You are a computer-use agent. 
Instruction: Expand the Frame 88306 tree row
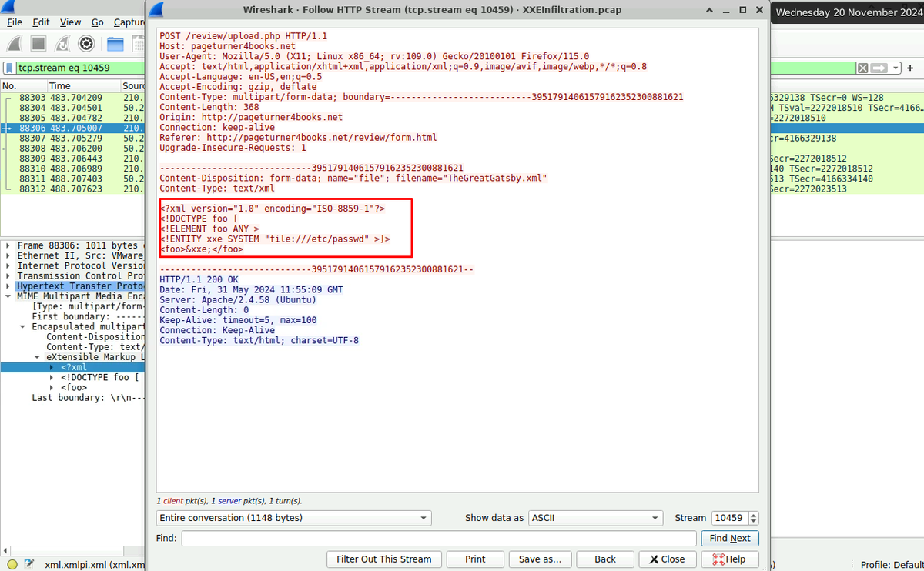9,246
